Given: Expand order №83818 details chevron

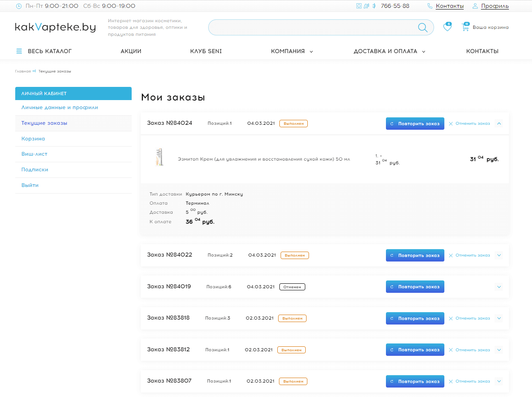Looking at the screenshot, I should (x=499, y=318).
